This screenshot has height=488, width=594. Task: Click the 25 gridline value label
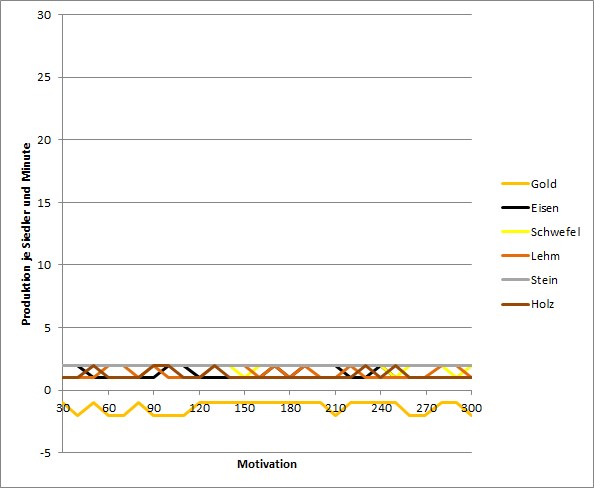click(x=44, y=77)
